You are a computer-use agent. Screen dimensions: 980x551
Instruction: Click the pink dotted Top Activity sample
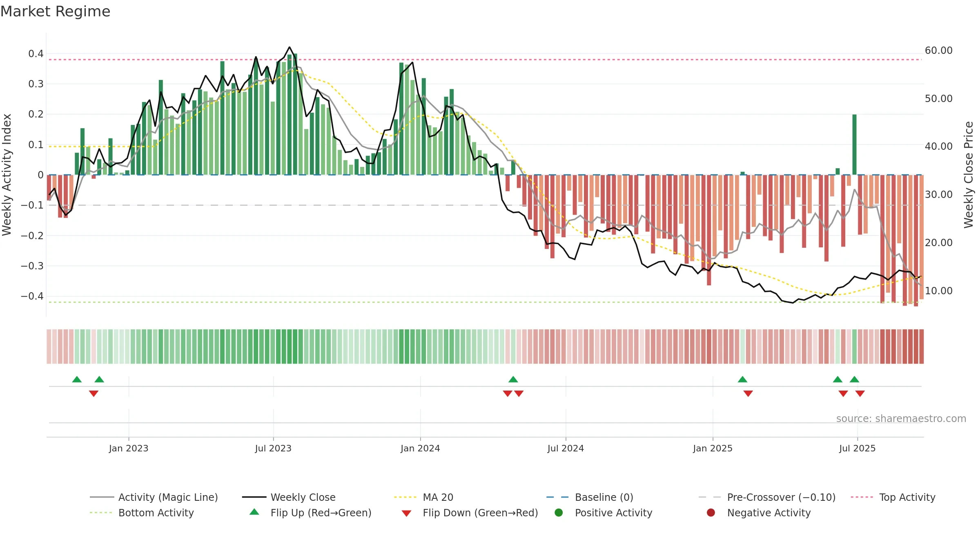point(862,497)
